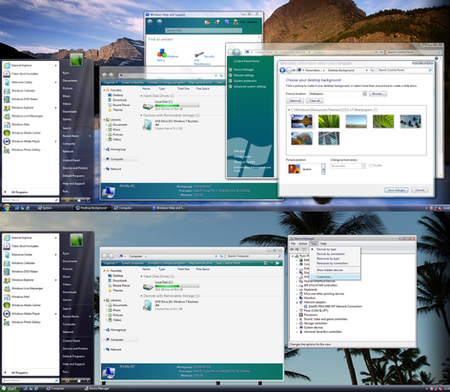Refresh the Desktop Background address bar

point(372,70)
